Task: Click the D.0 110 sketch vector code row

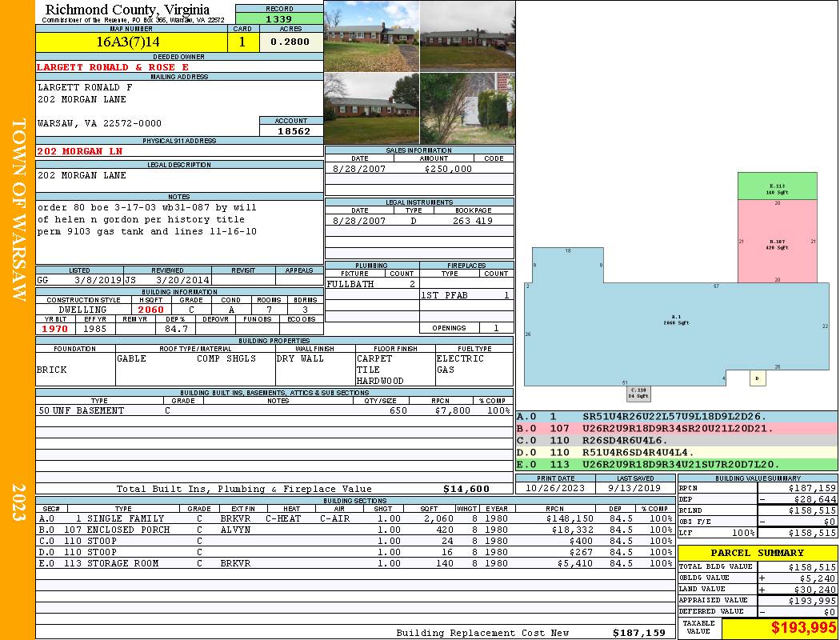Action: pyautogui.click(x=677, y=453)
